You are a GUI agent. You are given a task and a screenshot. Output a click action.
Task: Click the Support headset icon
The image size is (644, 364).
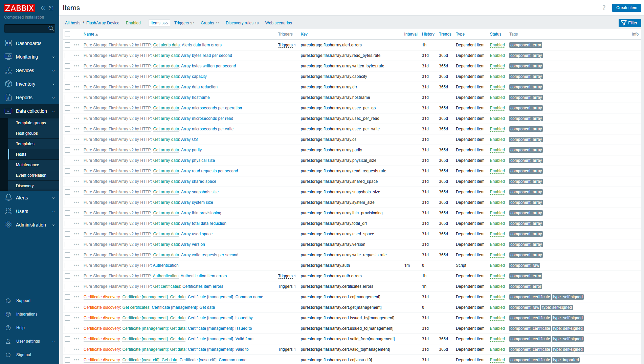click(8, 301)
